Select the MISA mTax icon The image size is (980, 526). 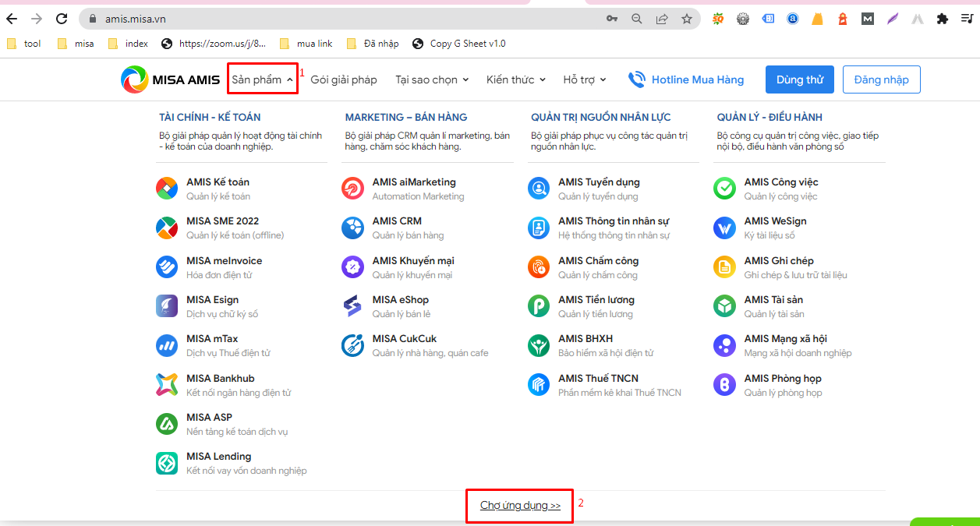[167, 345]
